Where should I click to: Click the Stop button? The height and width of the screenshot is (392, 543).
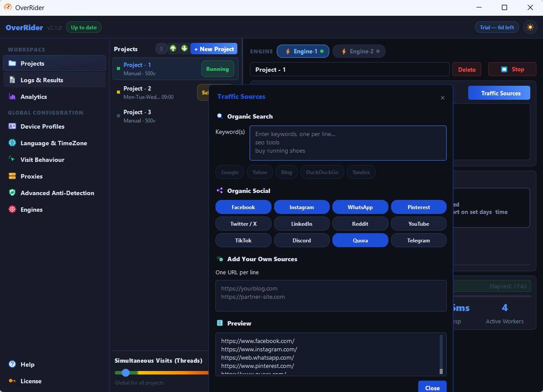click(512, 70)
